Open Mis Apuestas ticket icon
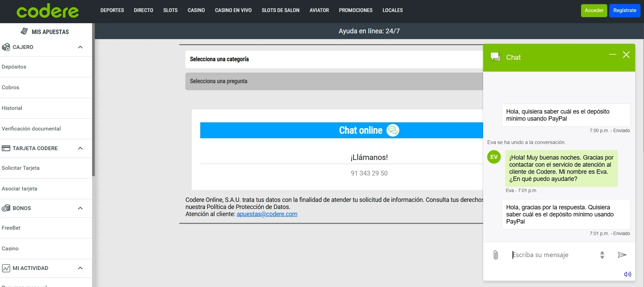Screen dimensions: 644x287 coord(24,31)
